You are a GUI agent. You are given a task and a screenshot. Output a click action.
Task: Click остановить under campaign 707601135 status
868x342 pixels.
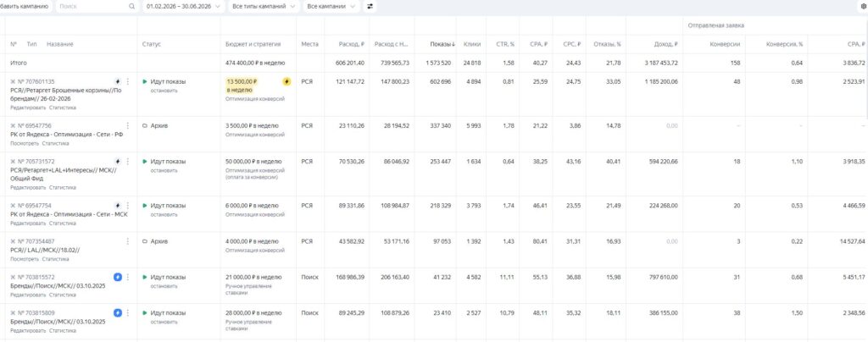click(164, 90)
